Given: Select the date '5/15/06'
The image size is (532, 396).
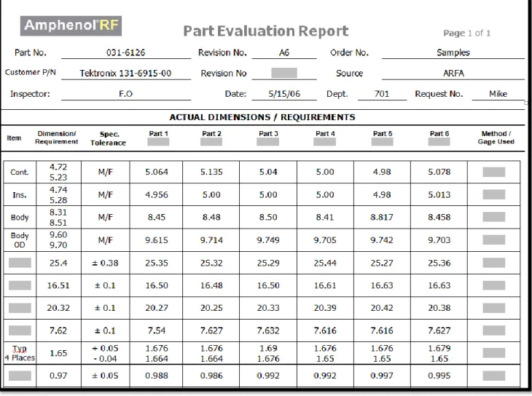Looking at the screenshot, I should [x=284, y=94].
